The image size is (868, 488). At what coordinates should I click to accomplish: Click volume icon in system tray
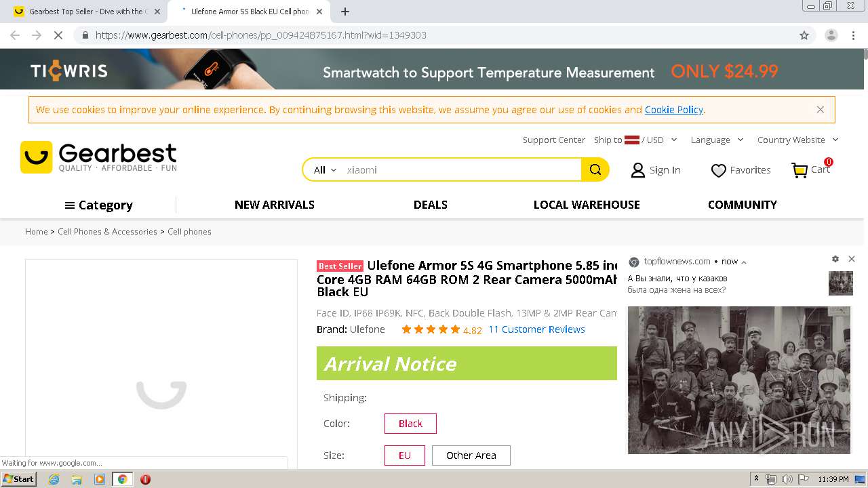tap(787, 479)
